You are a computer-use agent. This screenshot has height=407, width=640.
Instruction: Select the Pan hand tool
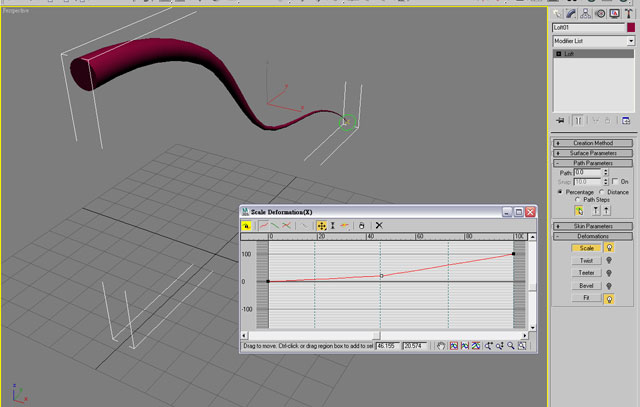(440, 346)
